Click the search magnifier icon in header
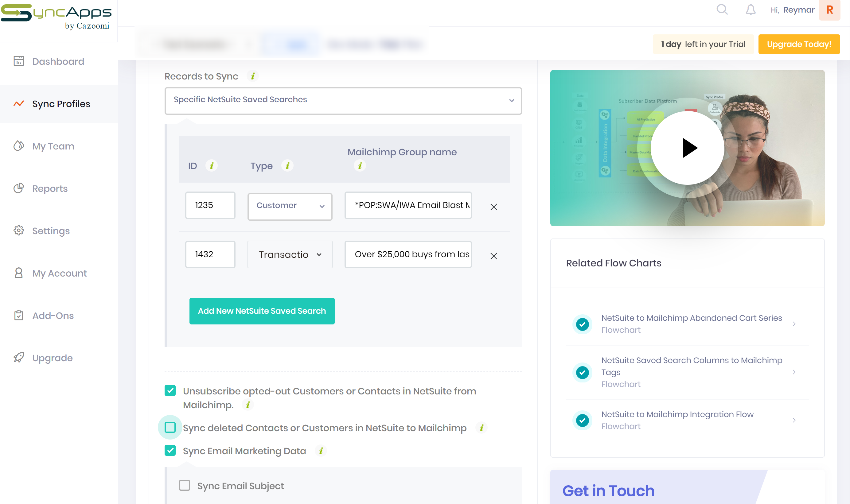850x504 pixels. pos(722,10)
